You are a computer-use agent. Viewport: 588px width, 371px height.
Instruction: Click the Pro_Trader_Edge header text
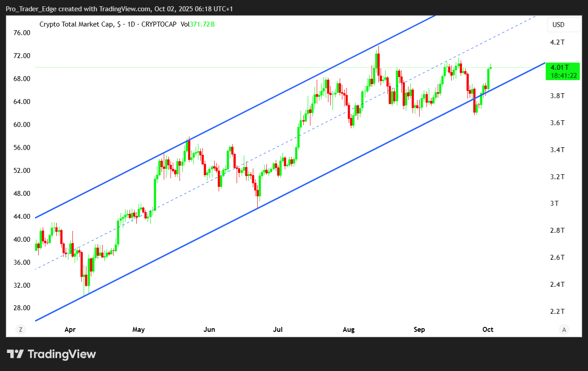(x=30, y=9)
